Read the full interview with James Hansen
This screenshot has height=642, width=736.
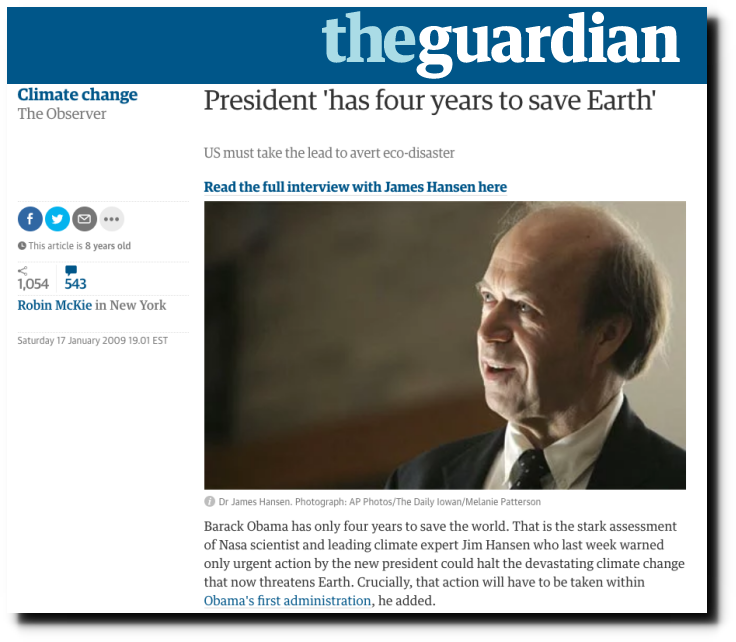tap(355, 187)
